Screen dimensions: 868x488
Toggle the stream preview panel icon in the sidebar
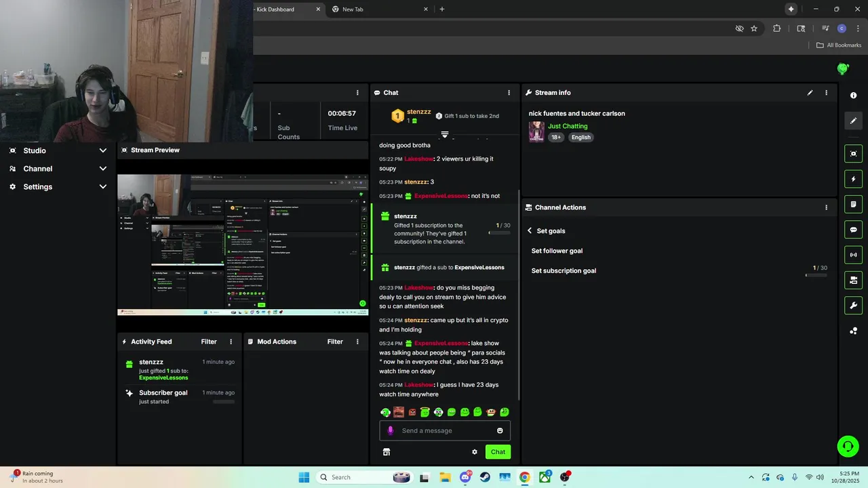[x=853, y=154]
